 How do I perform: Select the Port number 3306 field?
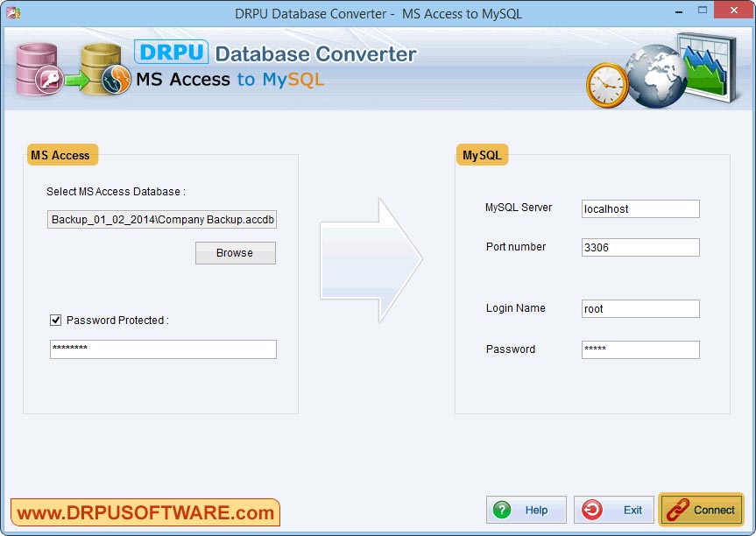click(639, 247)
